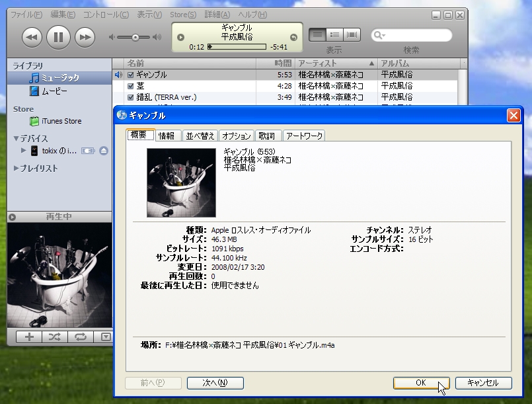Uncheck the ギャンブル track checkbox

coord(131,75)
